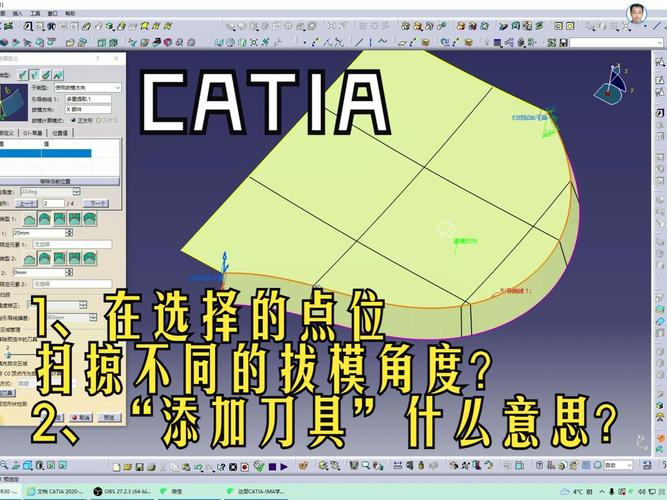Choose From curve icon in length type 2
This screenshot has height=500, width=667.
tap(29, 259)
